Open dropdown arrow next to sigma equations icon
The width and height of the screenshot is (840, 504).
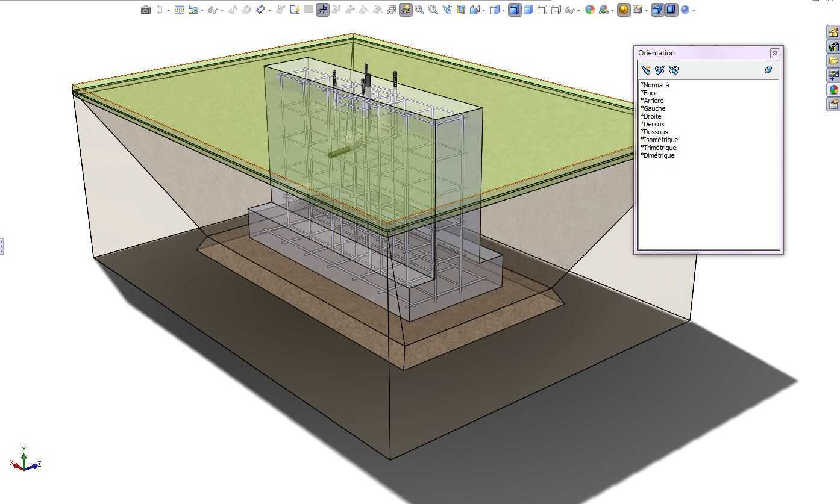(x=202, y=10)
